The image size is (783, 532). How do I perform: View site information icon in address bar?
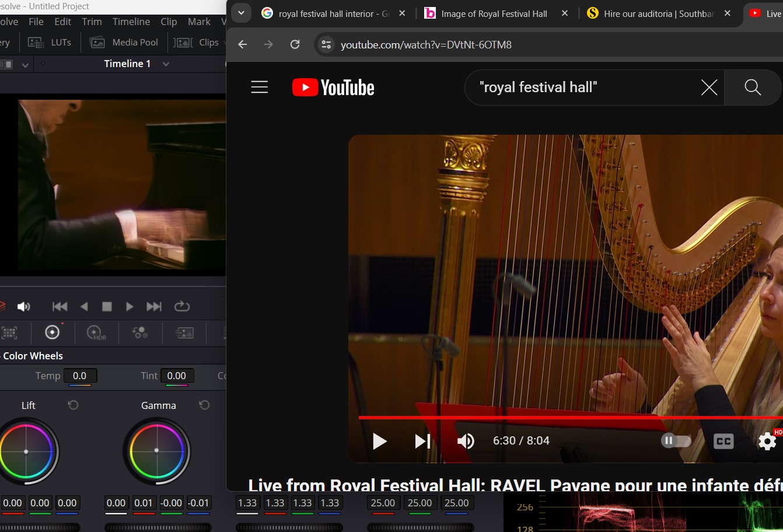(326, 44)
